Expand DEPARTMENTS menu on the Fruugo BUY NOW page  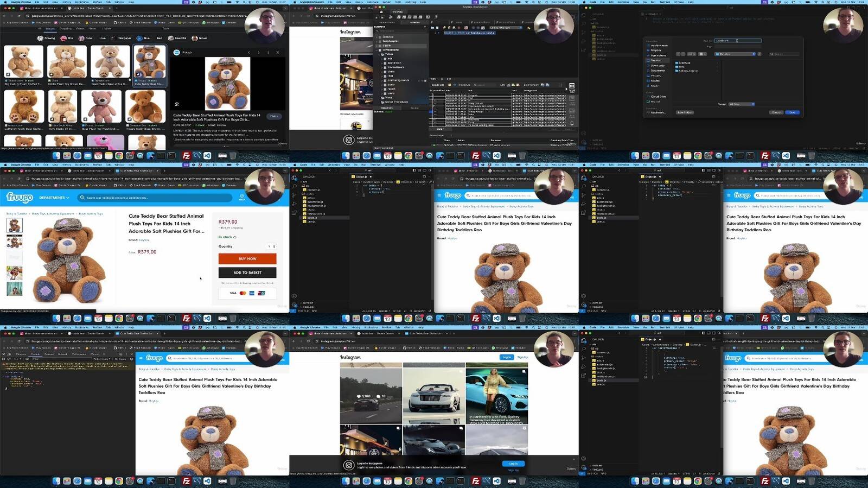pyautogui.click(x=54, y=198)
